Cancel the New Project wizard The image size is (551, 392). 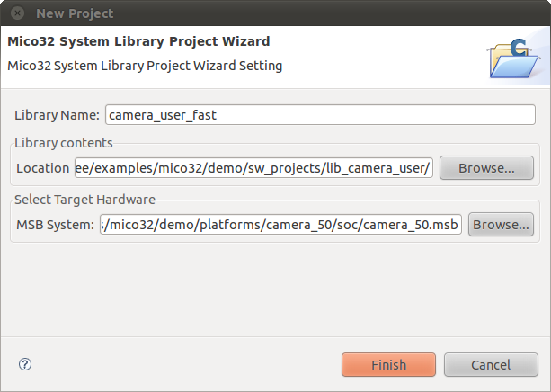tap(491, 364)
